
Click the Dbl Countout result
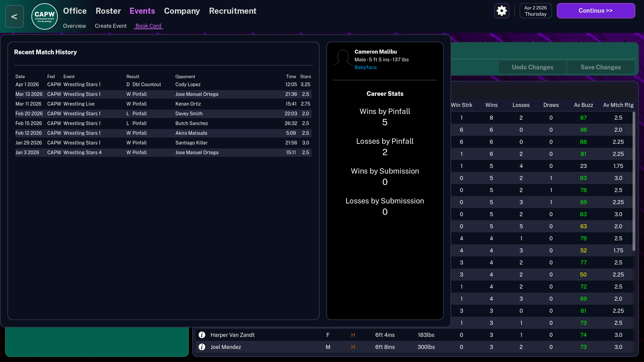[x=147, y=84]
